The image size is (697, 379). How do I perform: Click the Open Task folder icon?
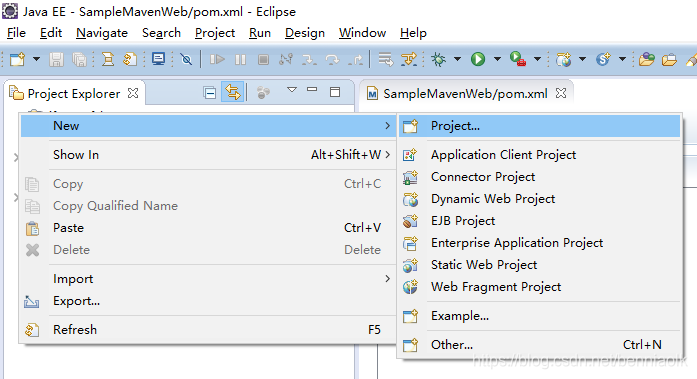coord(669,59)
